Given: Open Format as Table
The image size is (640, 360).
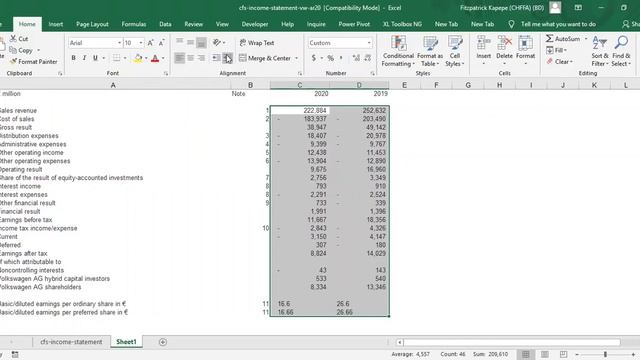Looking at the screenshot, I should 430,51.
